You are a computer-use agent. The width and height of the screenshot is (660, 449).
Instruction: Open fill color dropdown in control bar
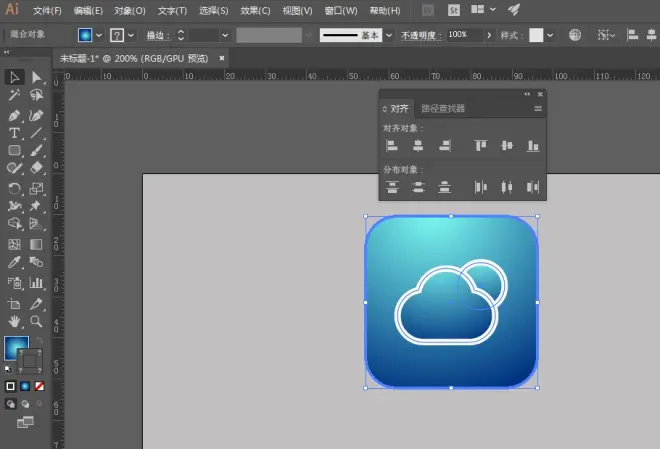click(x=99, y=35)
